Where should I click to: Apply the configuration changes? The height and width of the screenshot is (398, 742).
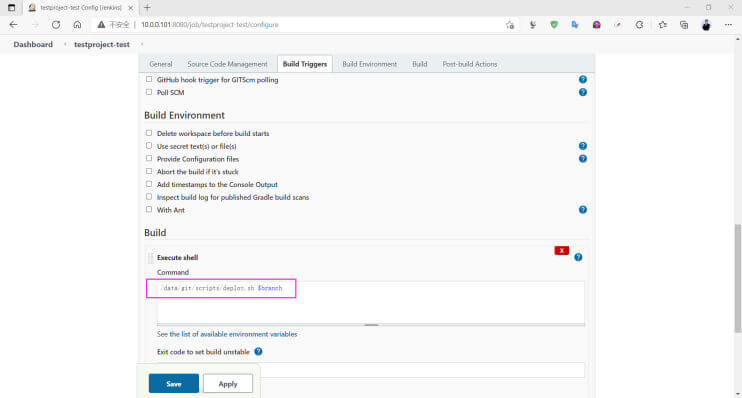click(x=228, y=384)
